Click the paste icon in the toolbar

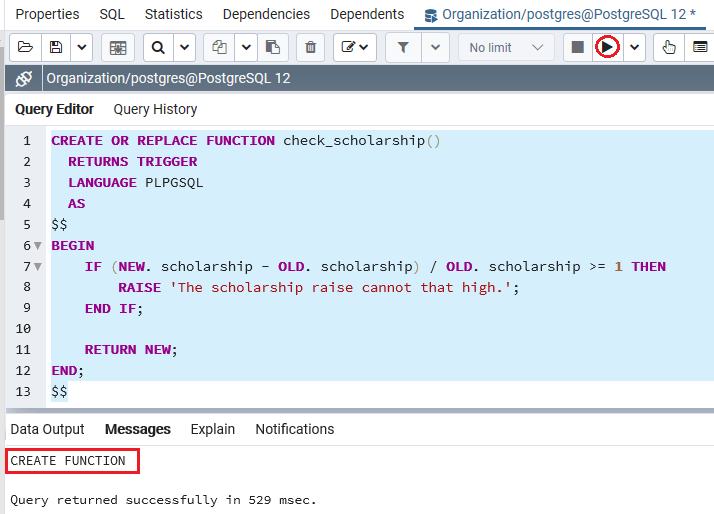(x=273, y=47)
